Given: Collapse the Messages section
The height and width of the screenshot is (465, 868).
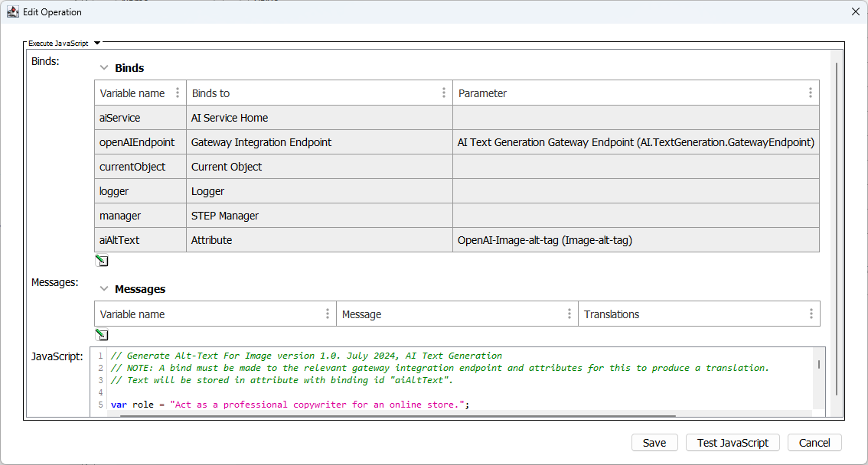Looking at the screenshot, I should point(104,289).
